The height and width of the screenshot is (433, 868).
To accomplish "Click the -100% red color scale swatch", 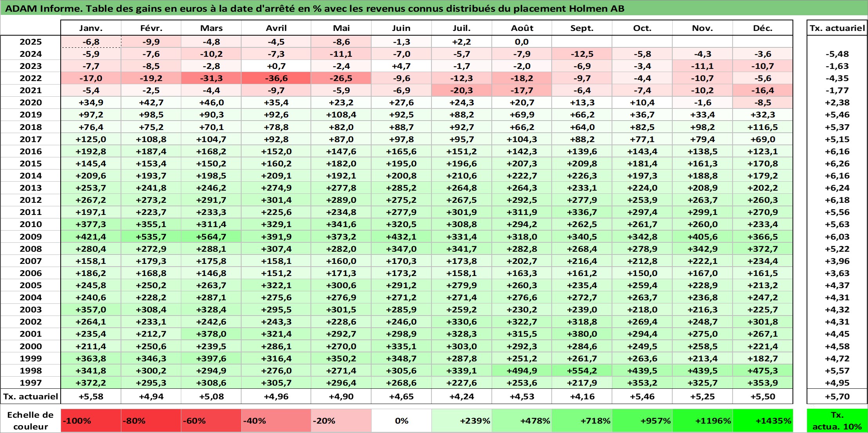I will point(91,421).
